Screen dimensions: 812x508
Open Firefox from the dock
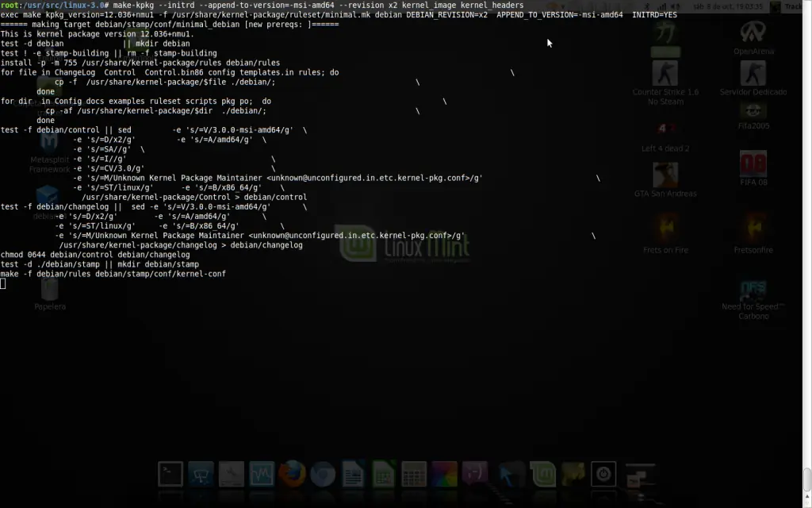pyautogui.click(x=292, y=474)
